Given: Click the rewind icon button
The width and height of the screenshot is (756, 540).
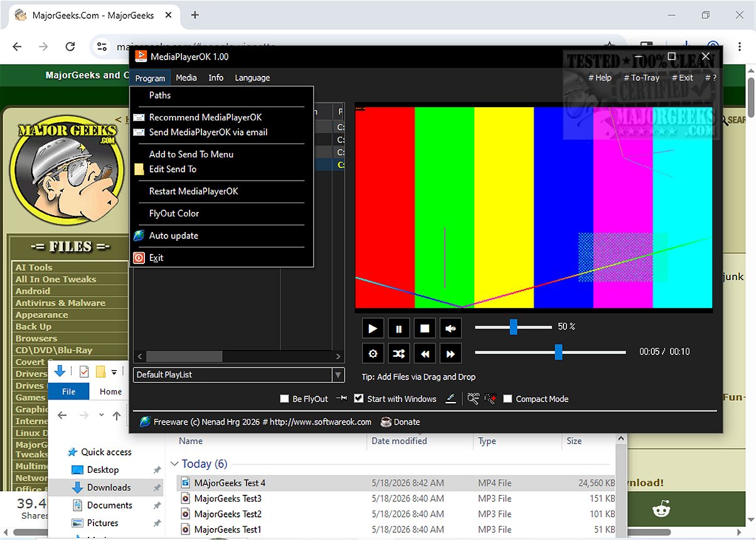Looking at the screenshot, I should pos(425,354).
